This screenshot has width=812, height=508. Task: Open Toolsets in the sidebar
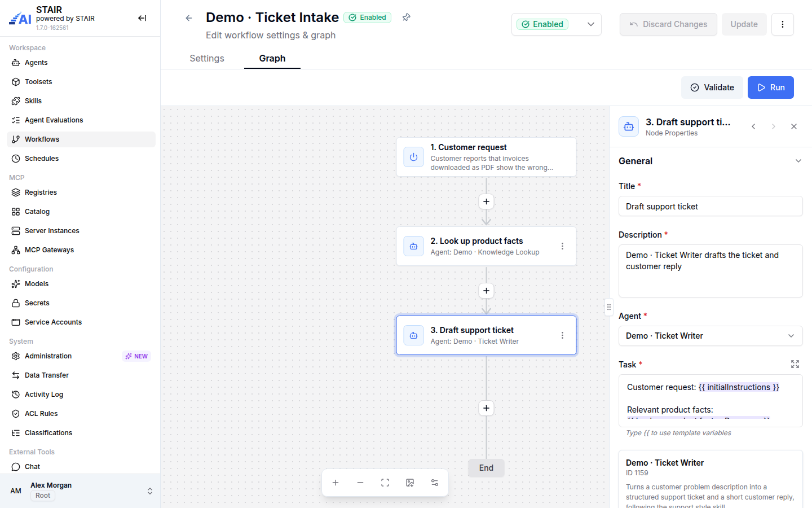click(81, 82)
